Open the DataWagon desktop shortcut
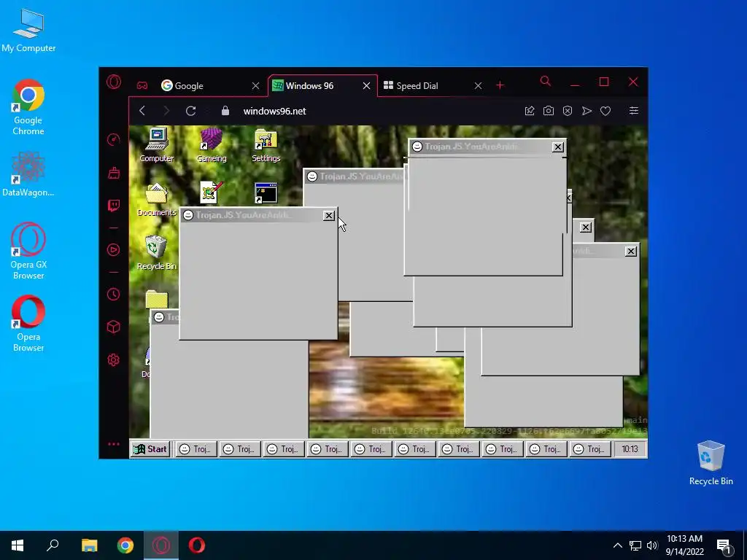This screenshot has width=747, height=560. [28, 174]
